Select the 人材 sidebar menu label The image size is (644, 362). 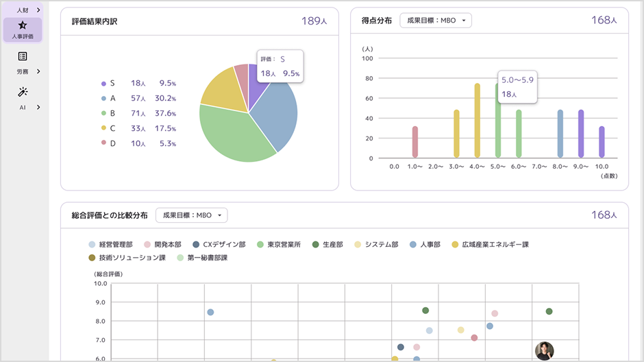coord(23,10)
